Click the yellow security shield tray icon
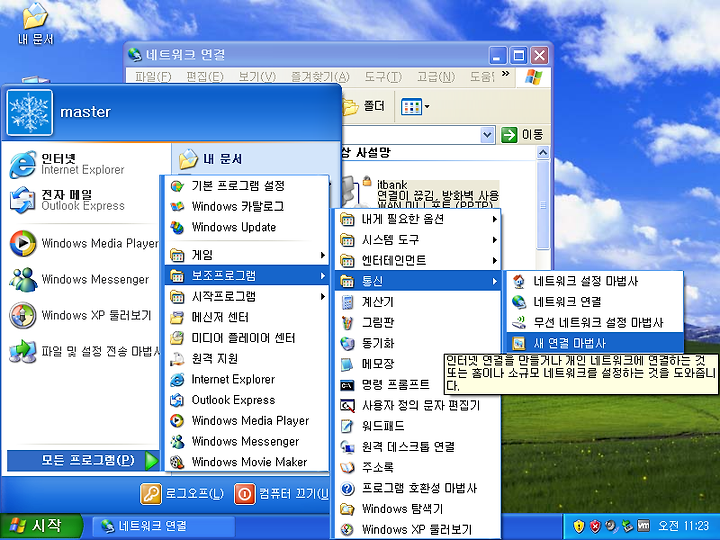This screenshot has width=720, height=540. [579, 526]
